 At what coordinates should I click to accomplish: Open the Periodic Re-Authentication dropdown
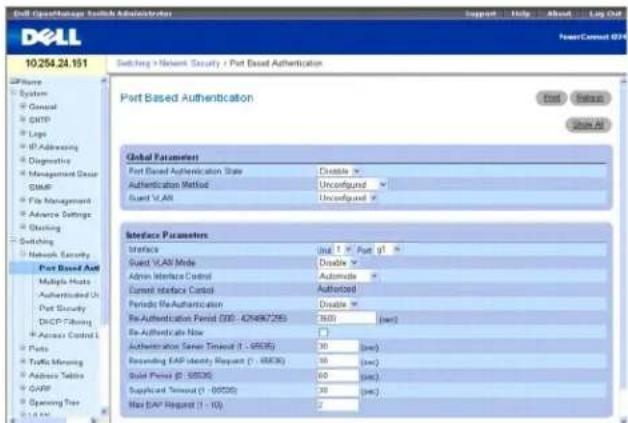pos(338,304)
